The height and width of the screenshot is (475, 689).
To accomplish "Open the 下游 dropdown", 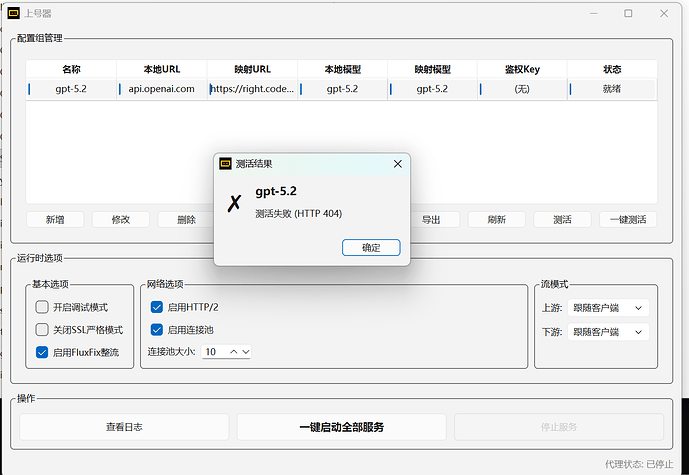I will 608,332.
